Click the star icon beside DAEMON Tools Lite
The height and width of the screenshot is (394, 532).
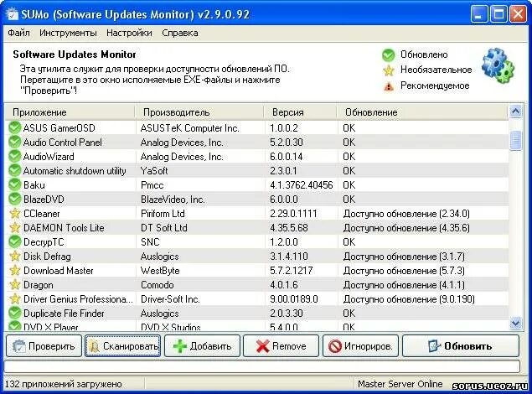click(x=14, y=228)
